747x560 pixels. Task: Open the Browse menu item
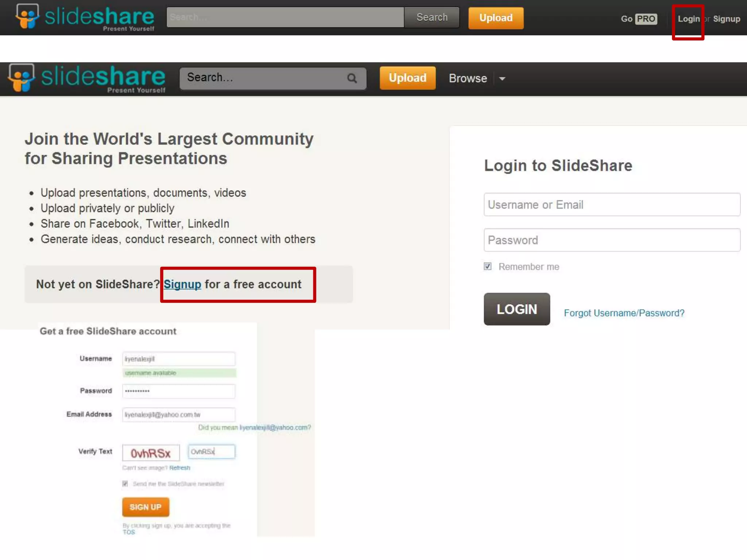(468, 78)
